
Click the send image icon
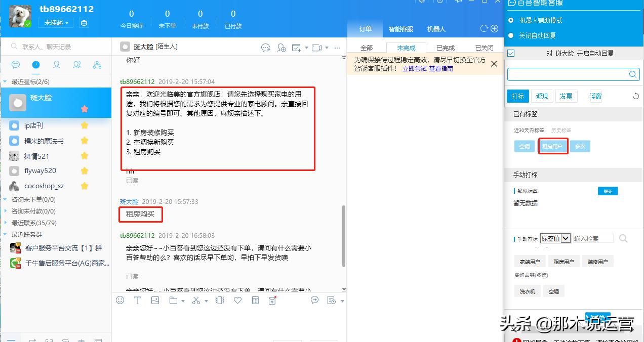154,300
